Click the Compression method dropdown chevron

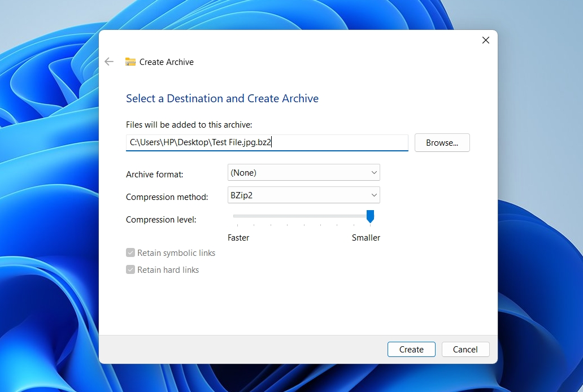(373, 195)
